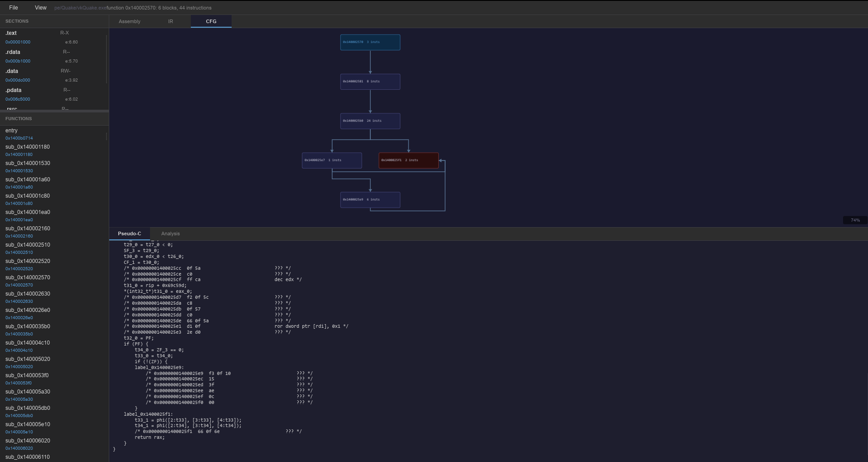Select the CFG tab
Image resolution: width=868 pixels, height=462 pixels.
(x=211, y=21)
